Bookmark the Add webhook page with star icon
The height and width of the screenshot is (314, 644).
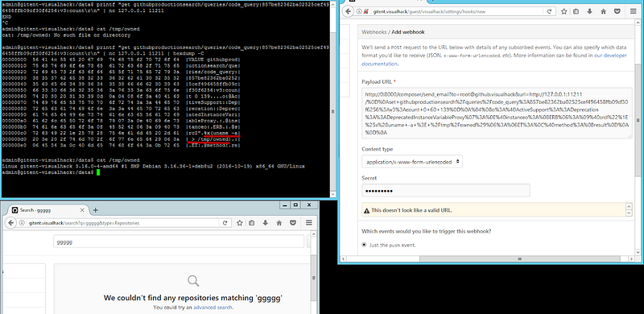[564, 11]
